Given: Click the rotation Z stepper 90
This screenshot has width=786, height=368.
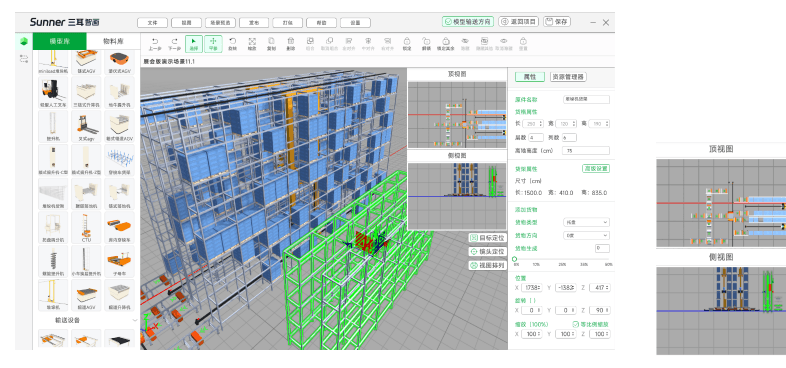Looking at the screenshot, I should click(600, 311).
